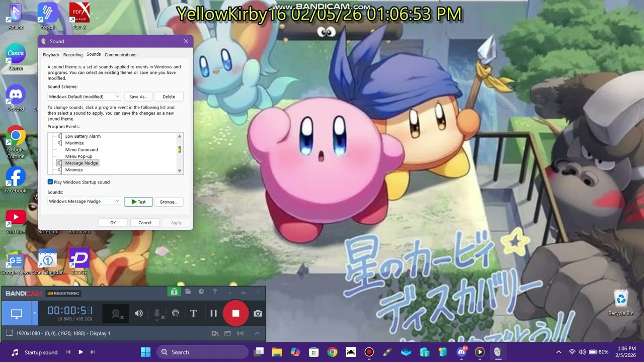Screen dimensions: 644x362
Task: Open Bandicam output folder icon
Action: (x=188, y=292)
